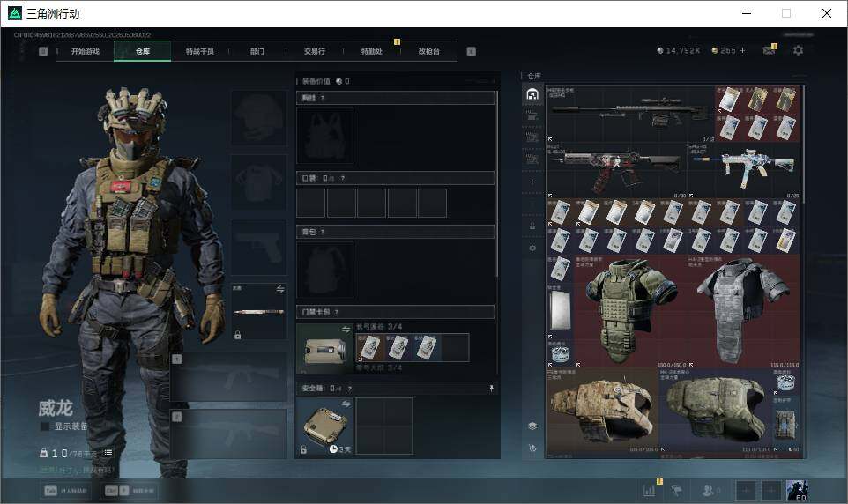This screenshot has width=848, height=504.
Task: Click the empty body armor equipment slot
Action: point(259,182)
